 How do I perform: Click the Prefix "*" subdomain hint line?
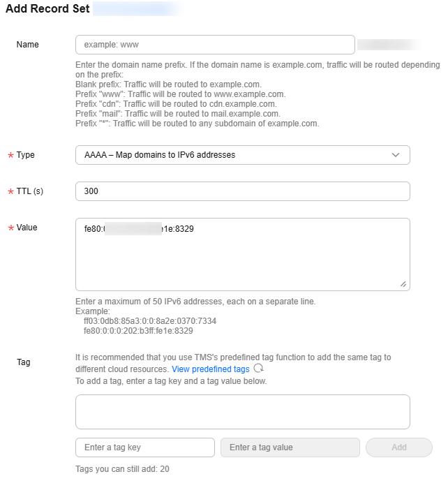197,124
